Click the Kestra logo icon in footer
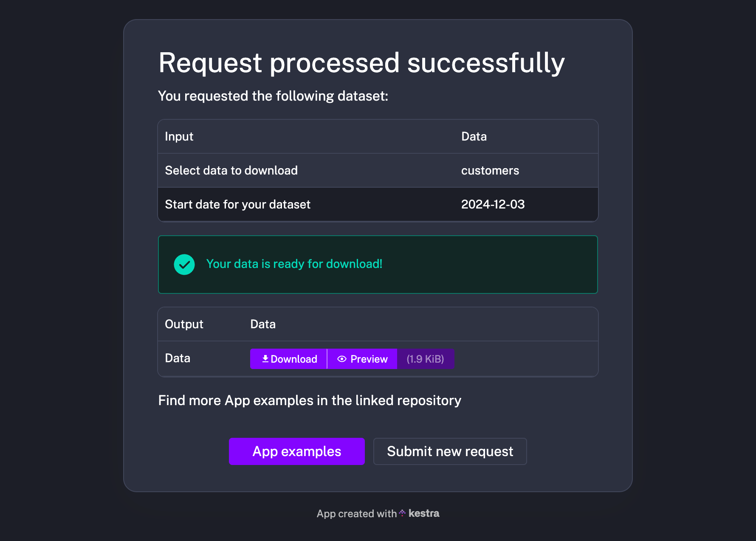Screen dimensions: 756x541 pos(402,513)
